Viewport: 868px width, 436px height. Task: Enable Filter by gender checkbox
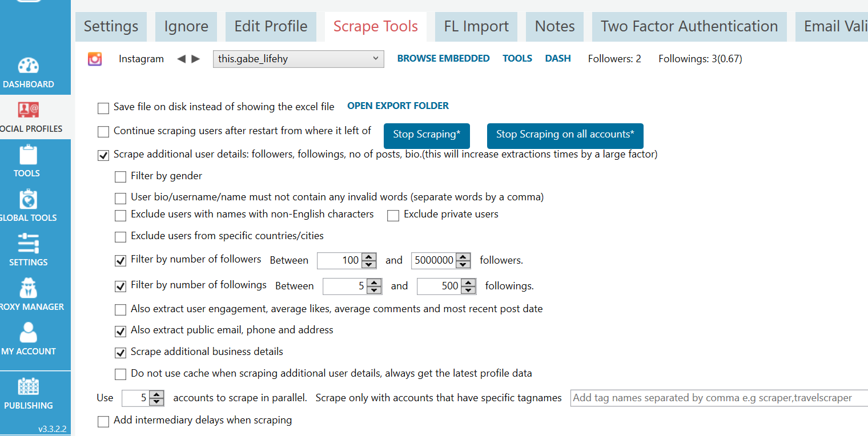pyautogui.click(x=120, y=177)
